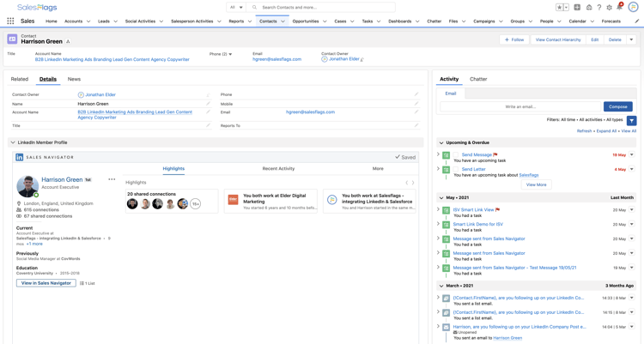Image resolution: width=644 pixels, height=344 pixels.
Task: Click the edit pencil beside Mobile field
Action: [416, 104]
